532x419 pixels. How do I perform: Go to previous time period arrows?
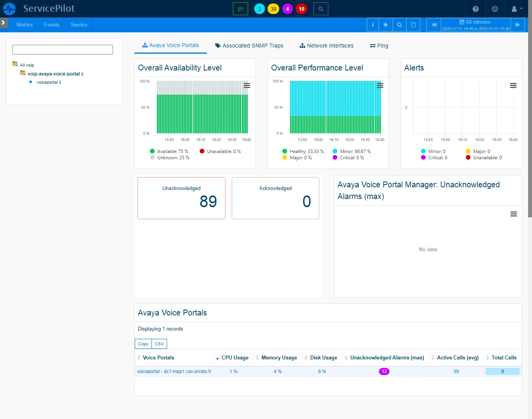pos(434,25)
